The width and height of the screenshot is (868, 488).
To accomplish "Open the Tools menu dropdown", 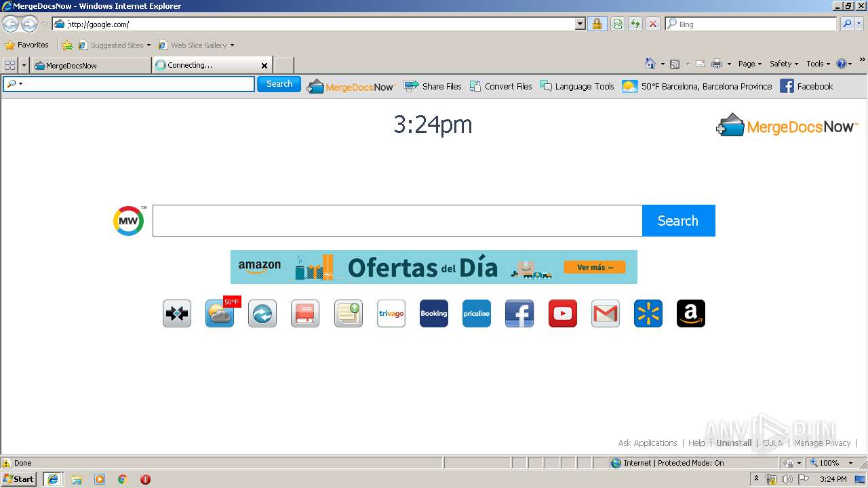I will coord(818,64).
